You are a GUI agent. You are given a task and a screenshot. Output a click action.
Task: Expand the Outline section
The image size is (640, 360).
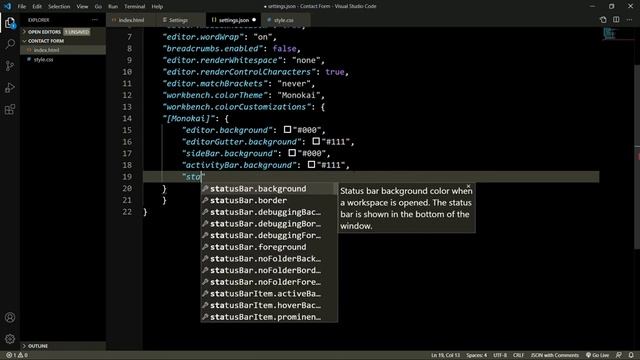point(63,346)
